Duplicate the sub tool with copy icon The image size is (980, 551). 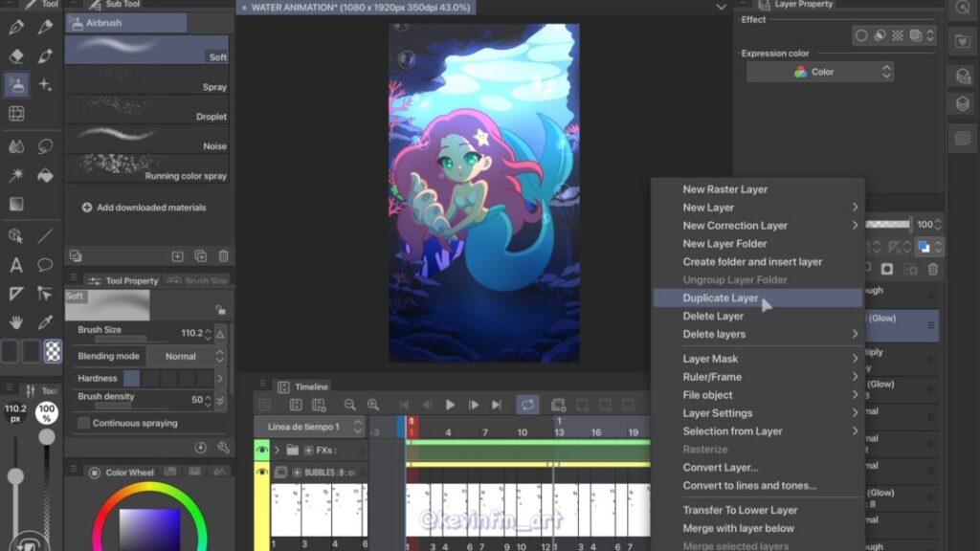[201, 256]
